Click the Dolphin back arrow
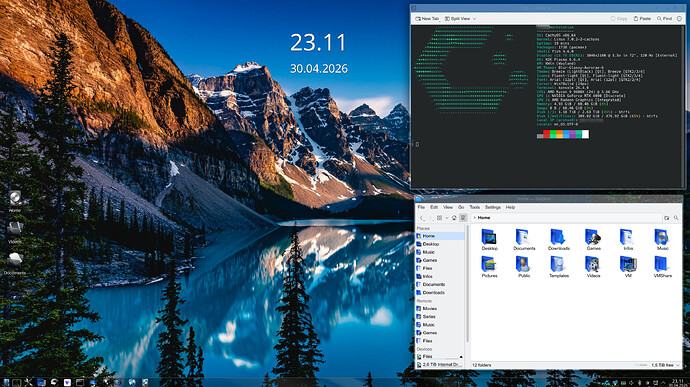690x387 pixels. pos(422,218)
